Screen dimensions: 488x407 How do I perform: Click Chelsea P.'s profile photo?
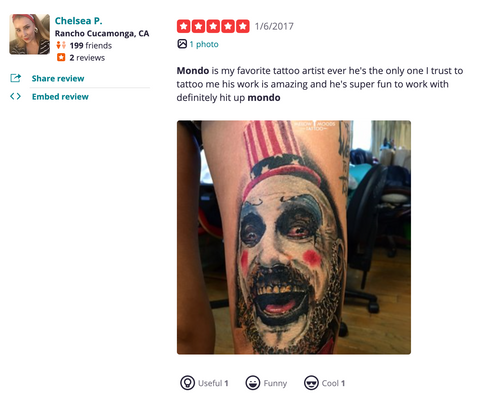pyautogui.click(x=30, y=34)
